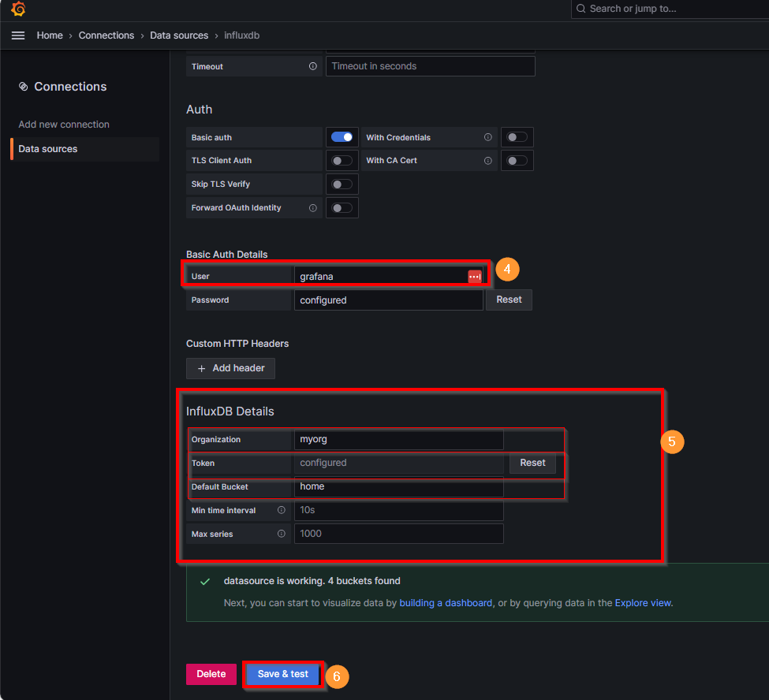Enable the TLS Client Auth toggle
This screenshot has width=769, height=700.
click(x=342, y=160)
